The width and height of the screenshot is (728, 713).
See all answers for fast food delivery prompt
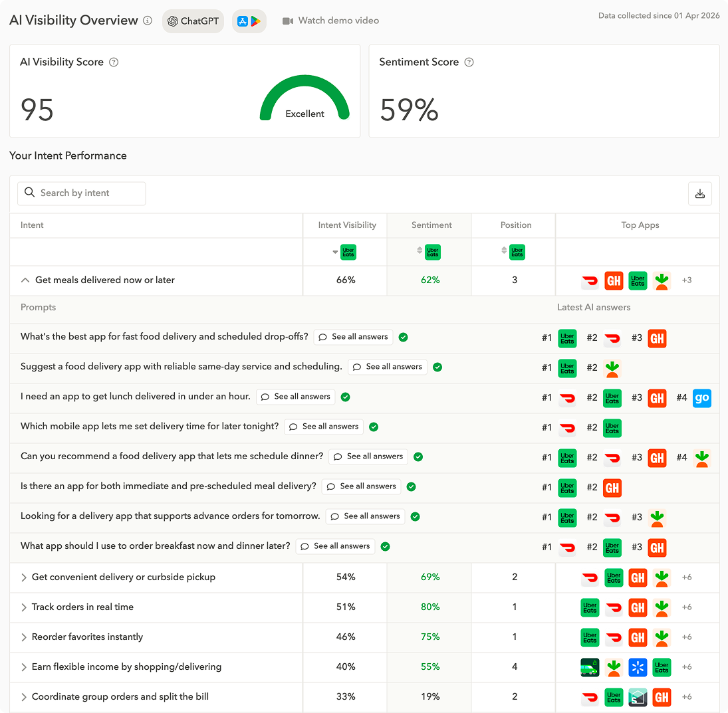(x=353, y=337)
